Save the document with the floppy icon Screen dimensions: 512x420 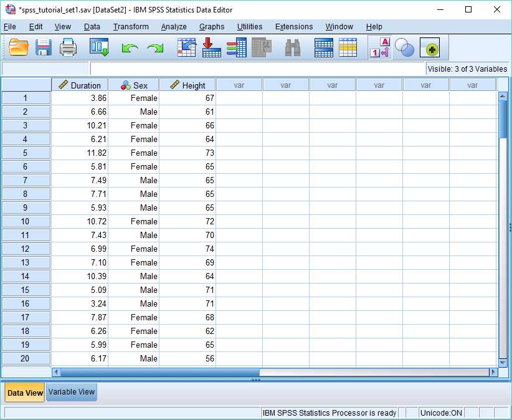click(43, 48)
